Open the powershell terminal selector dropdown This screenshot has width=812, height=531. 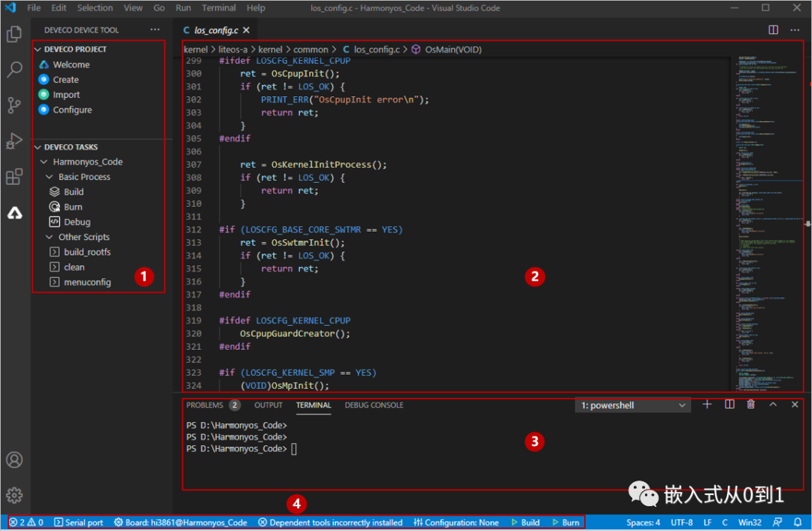tap(632, 405)
